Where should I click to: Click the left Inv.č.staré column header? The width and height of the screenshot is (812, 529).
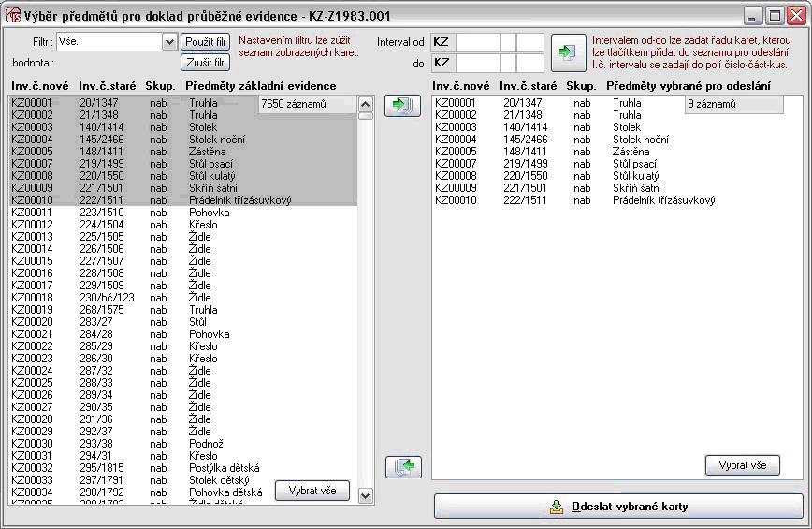tap(108, 86)
